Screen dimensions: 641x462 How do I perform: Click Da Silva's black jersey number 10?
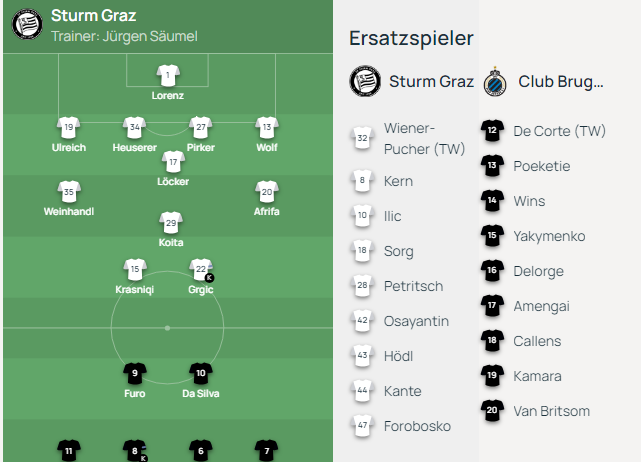tap(201, 373)
